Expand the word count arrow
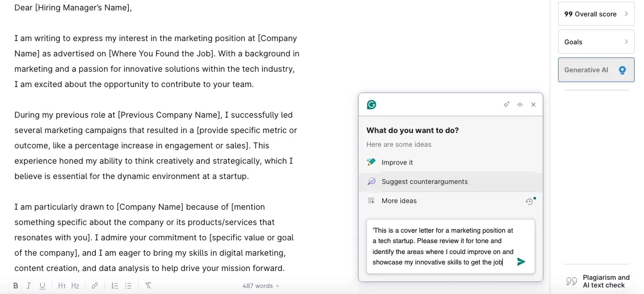 click(x=277, y=286)
